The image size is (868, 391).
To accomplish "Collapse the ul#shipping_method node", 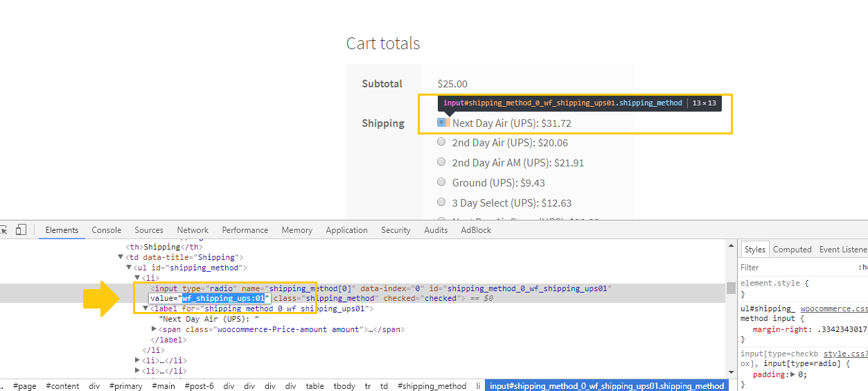I will click(x=129, y=268).
